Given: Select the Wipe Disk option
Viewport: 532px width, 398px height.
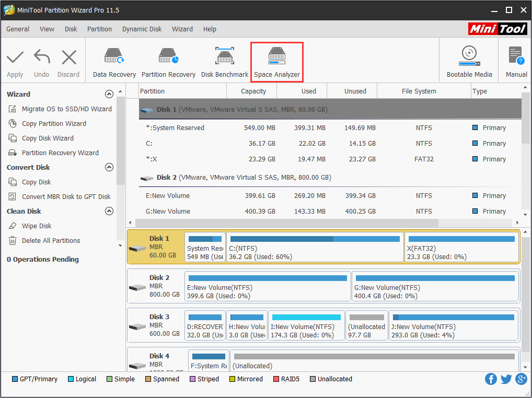Looking at the screenshot, I should 30,226.
